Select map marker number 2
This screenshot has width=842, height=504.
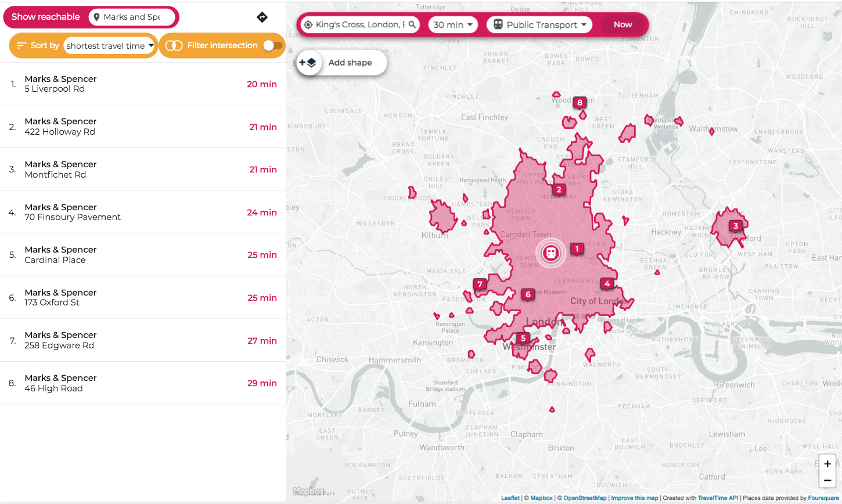pyautogui.click(x=559, y=190)
